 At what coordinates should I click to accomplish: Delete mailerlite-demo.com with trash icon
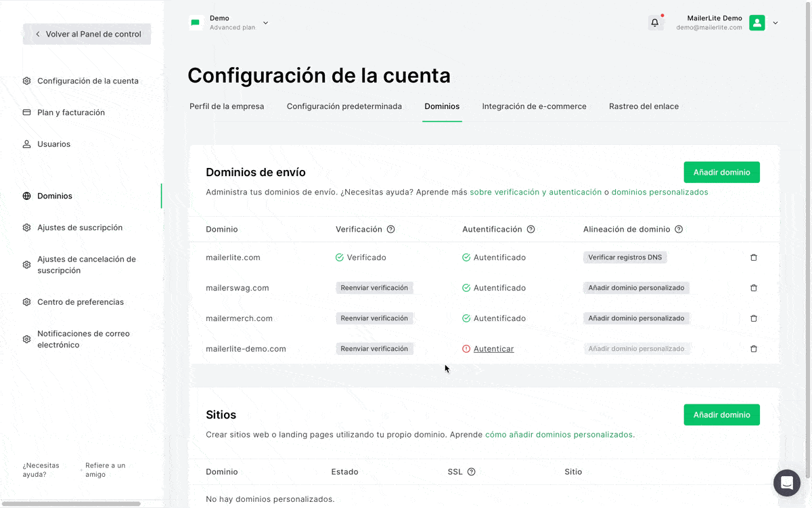pos(754,349)
